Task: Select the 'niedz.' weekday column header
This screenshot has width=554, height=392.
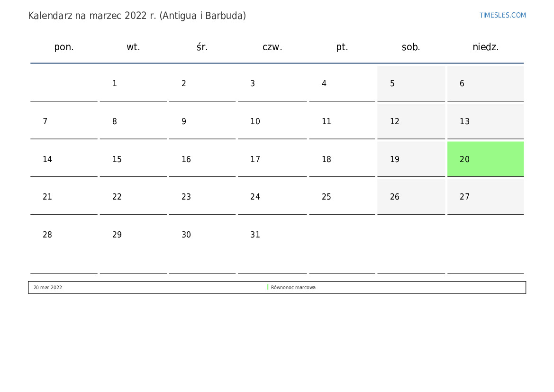Action: (x=485, y=47)
